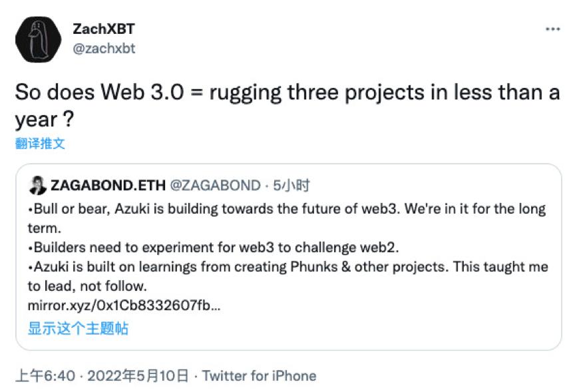
Task: Click the 'Azuki is built on learnings' line
Action: click(288, 267)
